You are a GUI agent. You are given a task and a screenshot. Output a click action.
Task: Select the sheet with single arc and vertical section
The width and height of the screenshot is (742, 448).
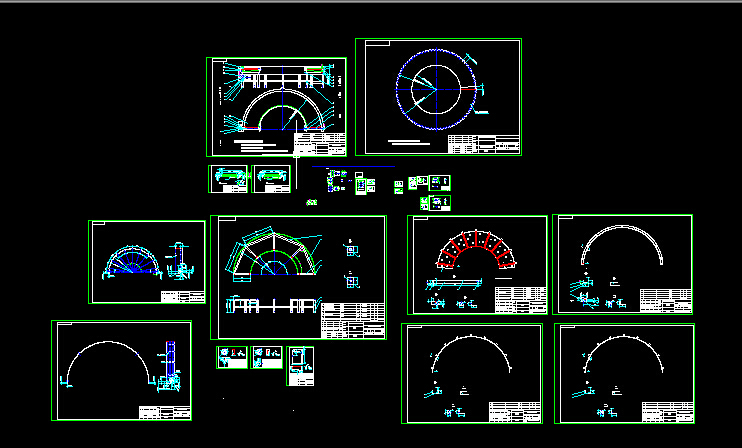[122, 370]
